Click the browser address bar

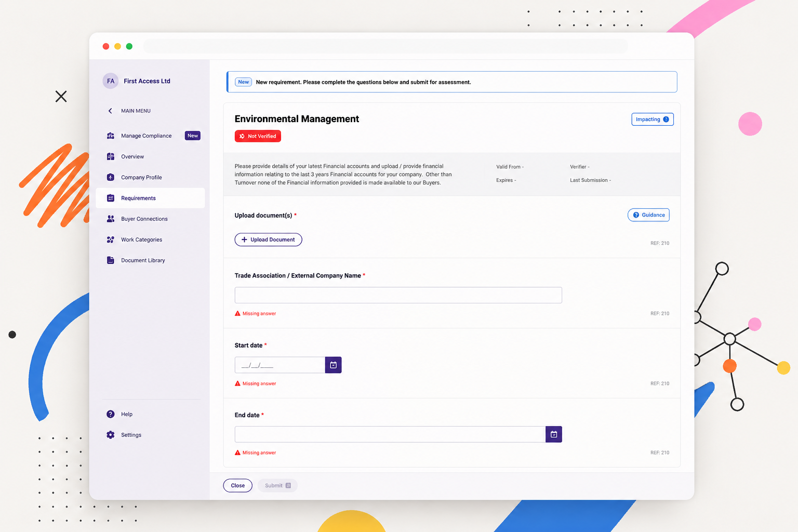[x=386, y=46]
